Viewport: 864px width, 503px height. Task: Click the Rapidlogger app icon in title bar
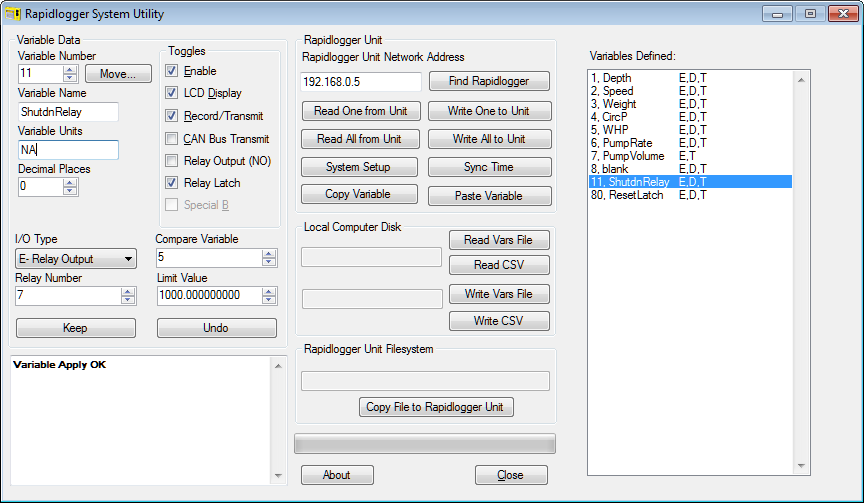coord(12,14)
